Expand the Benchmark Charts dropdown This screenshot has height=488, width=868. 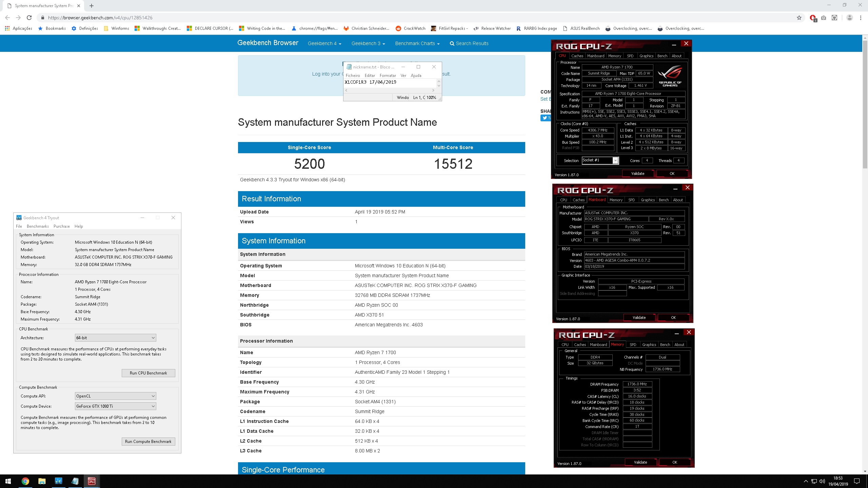(x=417, y=43)
